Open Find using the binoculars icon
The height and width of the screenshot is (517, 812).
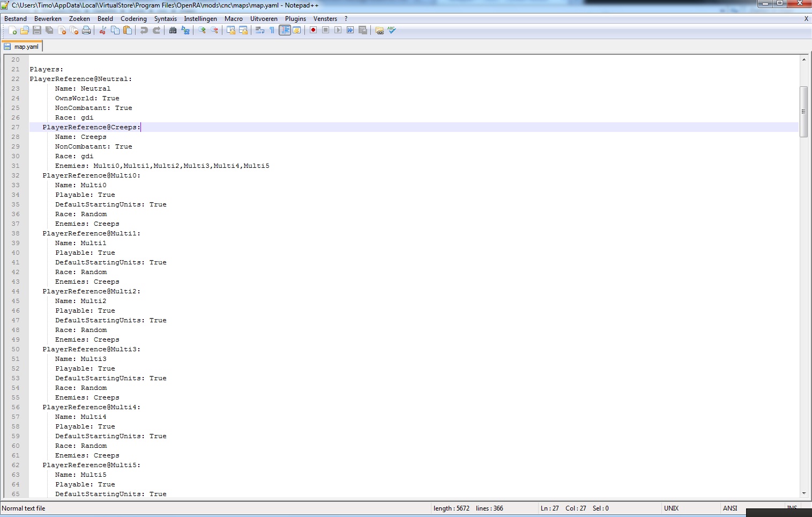[x=173, y=31]
